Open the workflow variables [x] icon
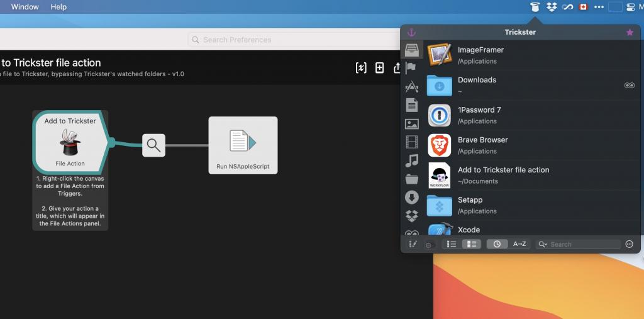Viewport: 644px width, 319px height. (x=361, y=68)
